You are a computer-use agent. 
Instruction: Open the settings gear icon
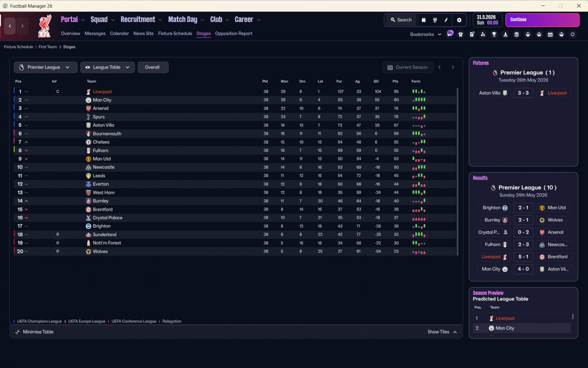(459, 20)
